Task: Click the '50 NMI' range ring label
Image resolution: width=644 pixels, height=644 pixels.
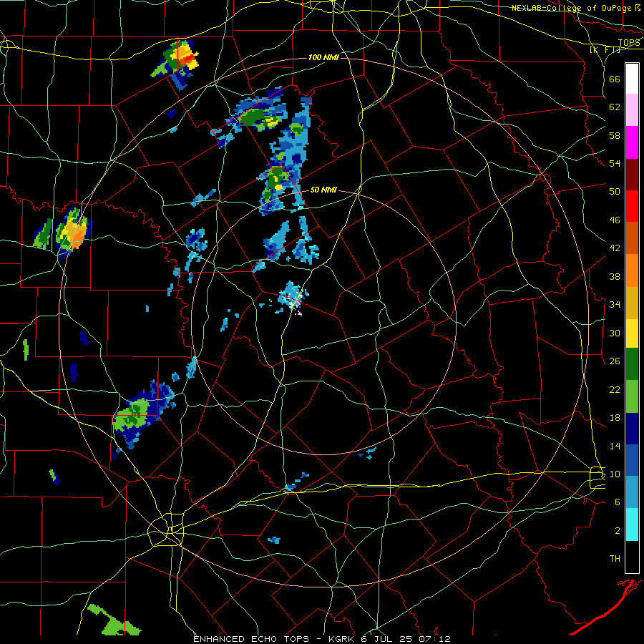Action: (323, 190)
